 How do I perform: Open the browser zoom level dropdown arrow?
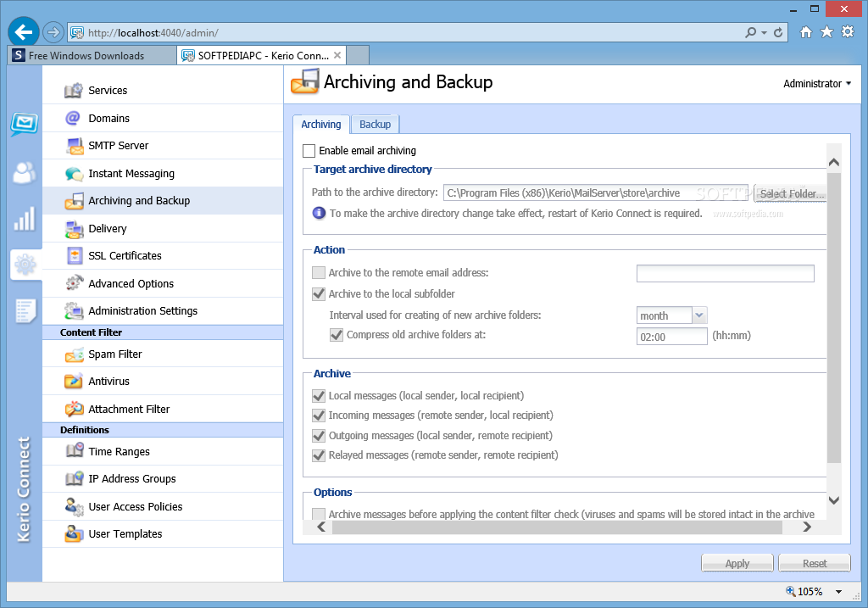click(x=838, y=592)
